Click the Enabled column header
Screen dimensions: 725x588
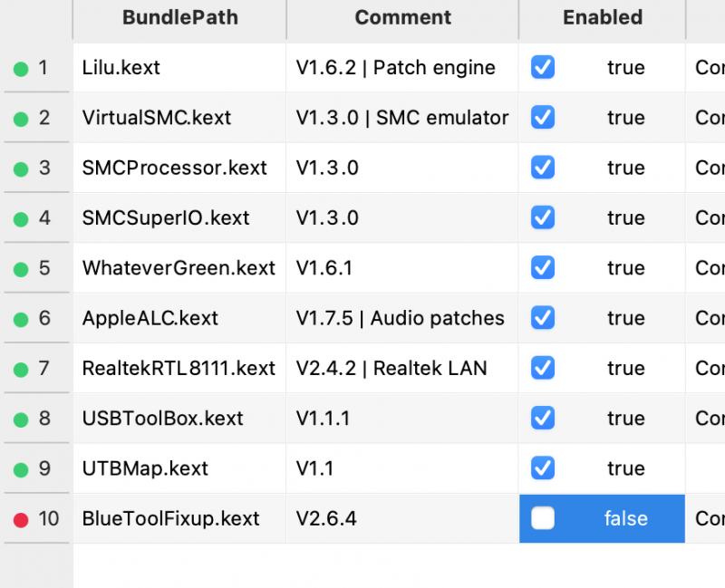(x=603, y=18)
